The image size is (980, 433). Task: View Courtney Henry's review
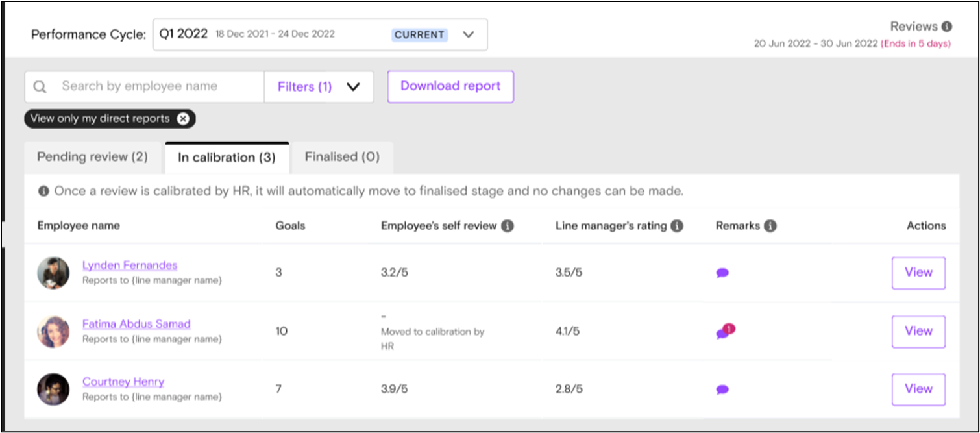(x=918, y=389)
